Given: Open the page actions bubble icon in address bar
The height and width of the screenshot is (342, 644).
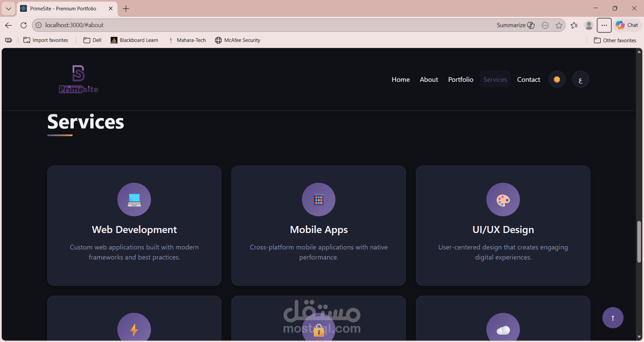Looking at the screenshot, I should 545,25.
